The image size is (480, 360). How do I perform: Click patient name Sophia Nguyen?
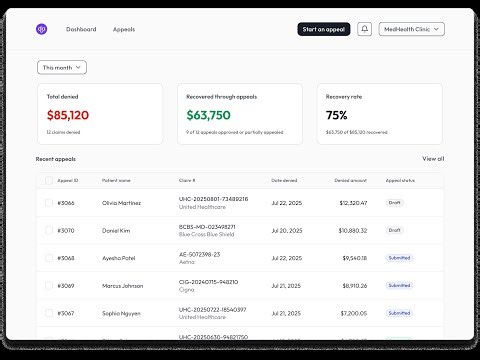[121, 313]
